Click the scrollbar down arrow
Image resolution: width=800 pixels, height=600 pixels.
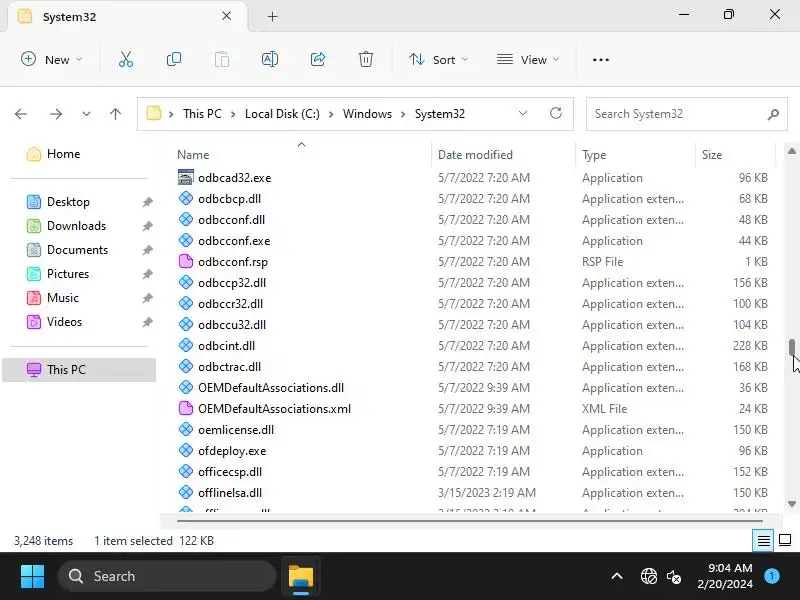pyautogui.click(x=791, y=504)
